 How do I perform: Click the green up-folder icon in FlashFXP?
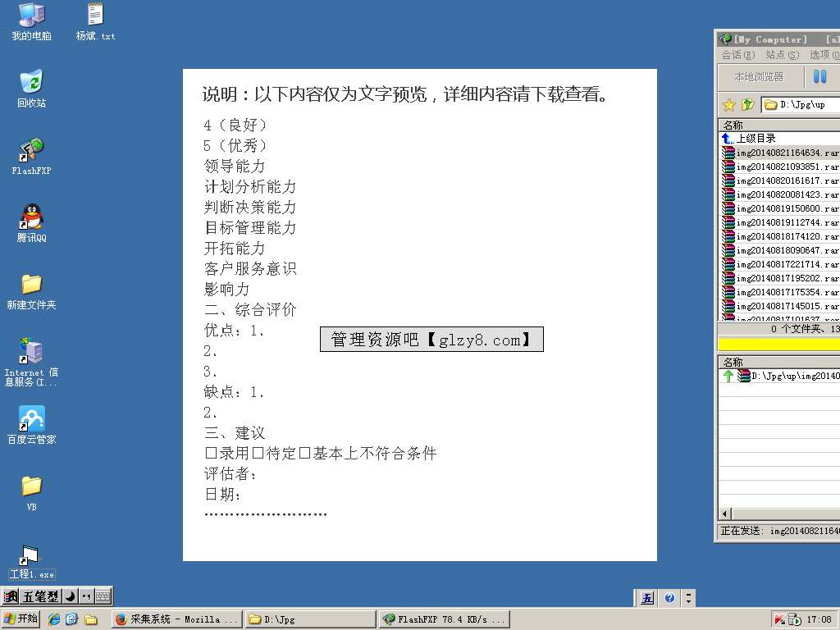(748, 104)
